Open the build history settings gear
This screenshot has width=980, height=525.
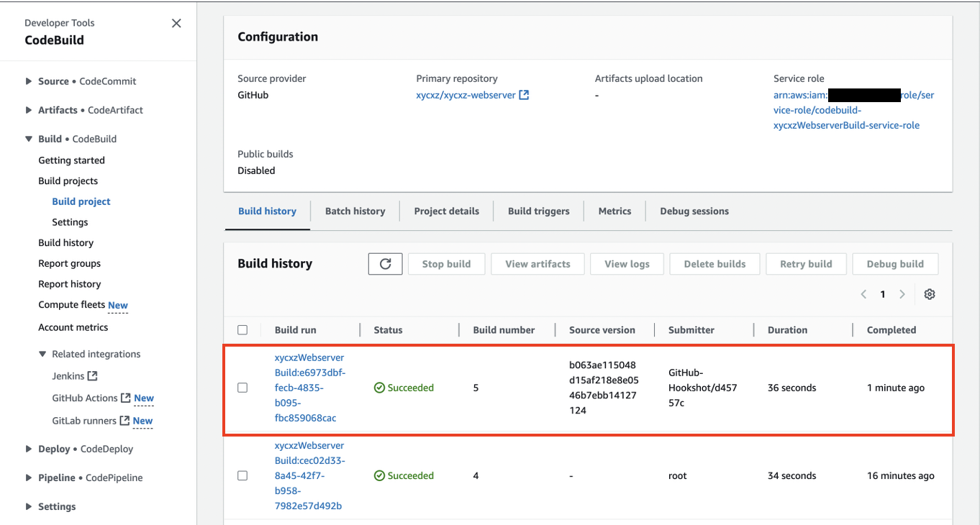[929, 294]
